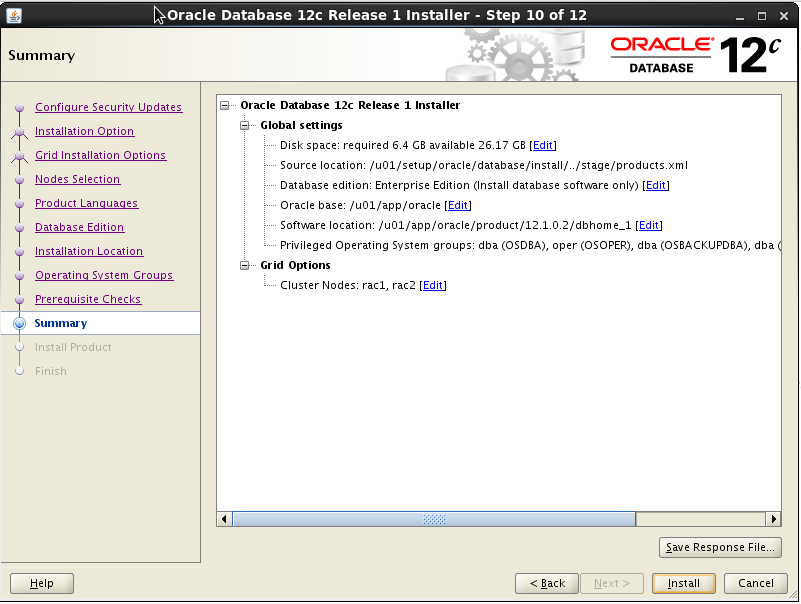Go to Database Edition step
The image size is (801, 604).
click(79, 227)
